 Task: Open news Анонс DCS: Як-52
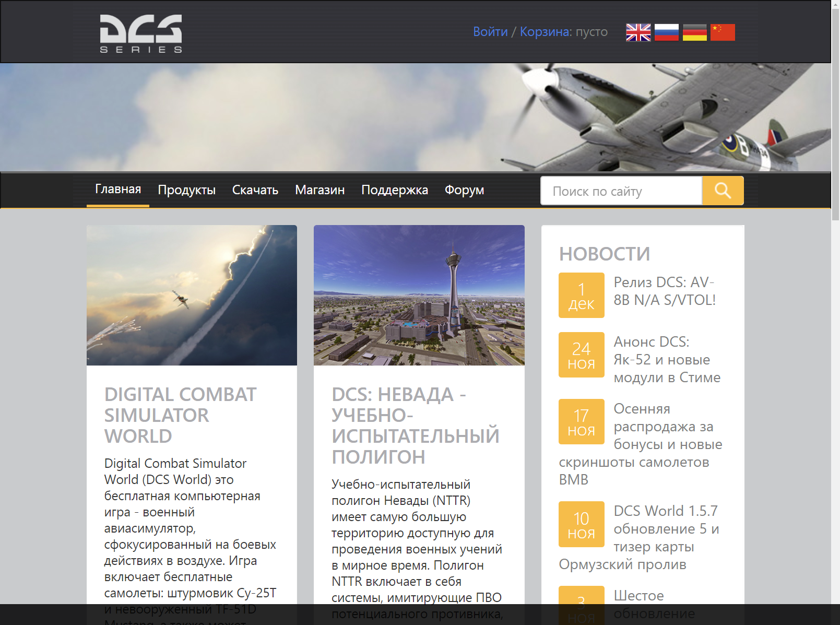coord(667,359)
